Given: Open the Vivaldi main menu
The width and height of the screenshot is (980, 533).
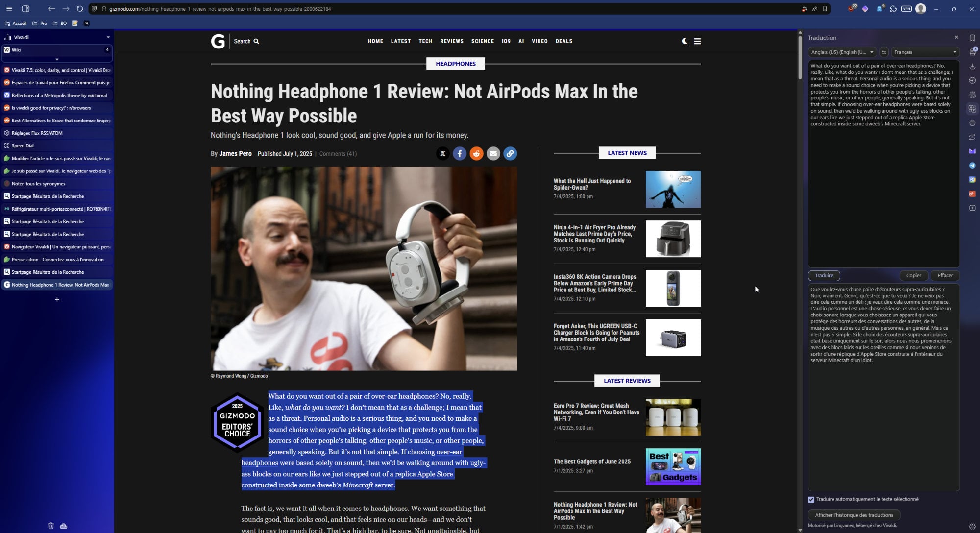Looking at the screenshot, I should coord(9,9).
